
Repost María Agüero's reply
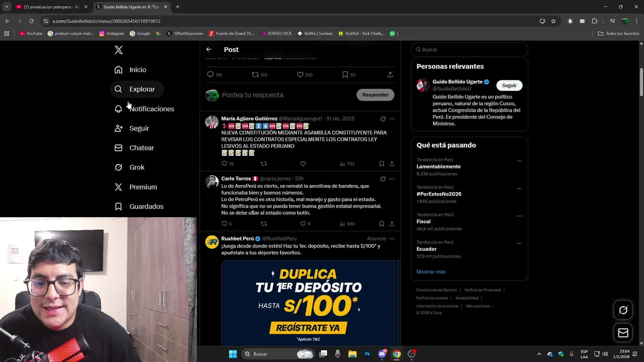tap(263, 164)
